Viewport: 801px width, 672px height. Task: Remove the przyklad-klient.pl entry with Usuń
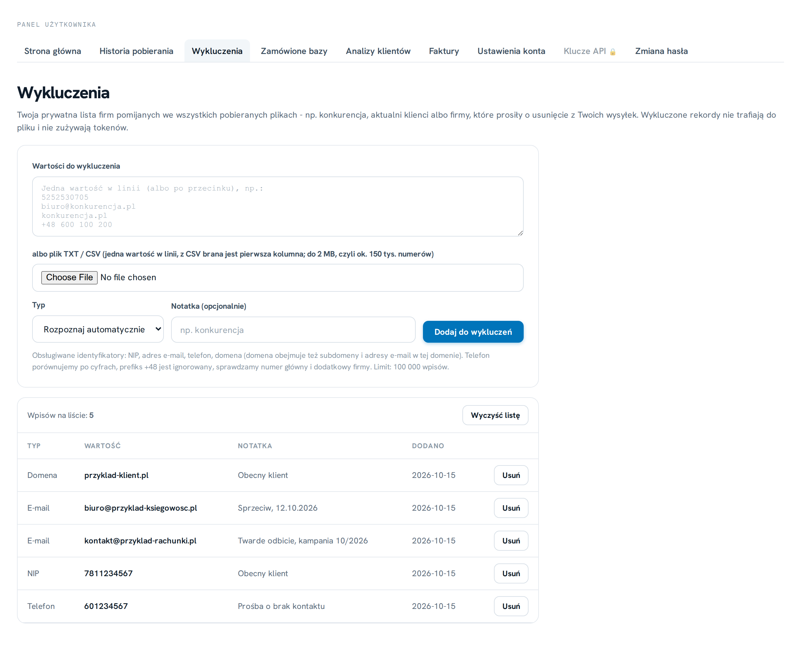coord(511,475)
